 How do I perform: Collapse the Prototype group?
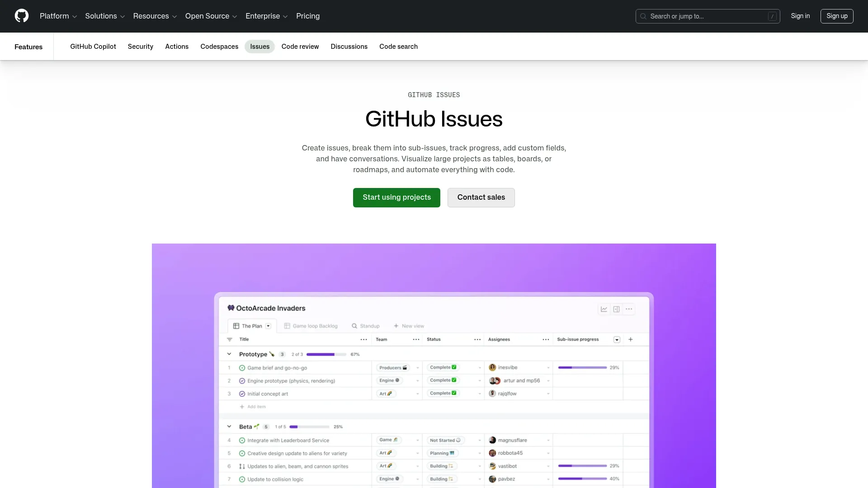click(x=229, y=354)
